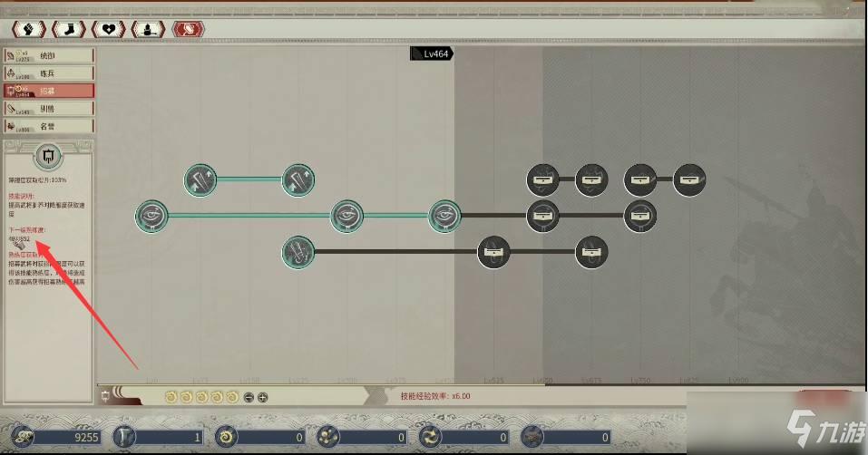Click the minus button beside gold tokens
The height and width of the screenshot is (455, 868).
click(x=249, y=397)
